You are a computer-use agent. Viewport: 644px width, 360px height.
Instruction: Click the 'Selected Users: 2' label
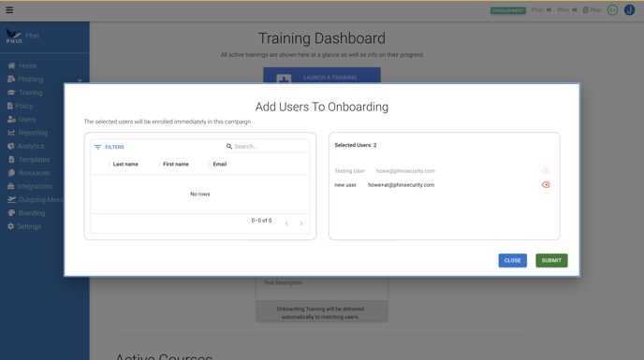click(x=356, y=145)
